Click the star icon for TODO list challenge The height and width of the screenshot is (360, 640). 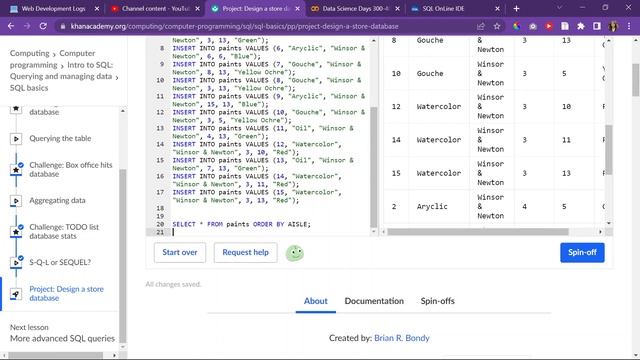point(16,231)
